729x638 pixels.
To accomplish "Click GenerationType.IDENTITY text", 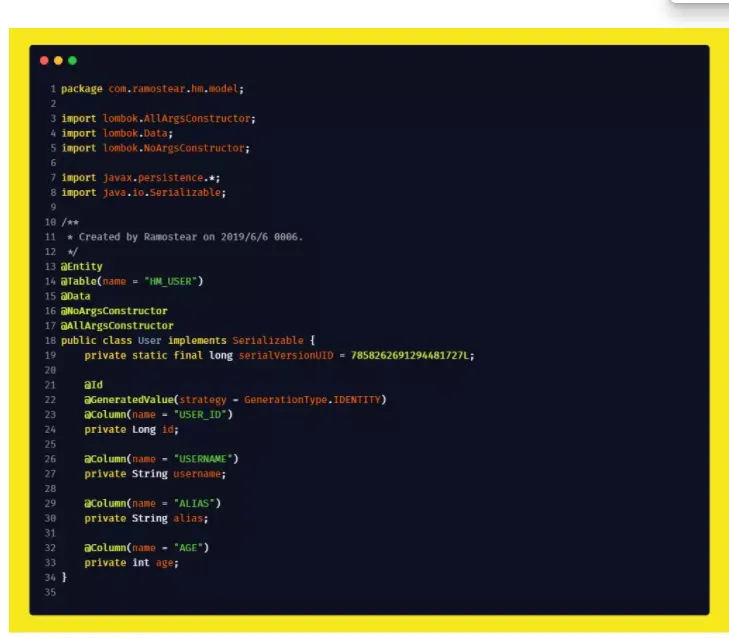I will pyautogui.click(x=312, y=400).
